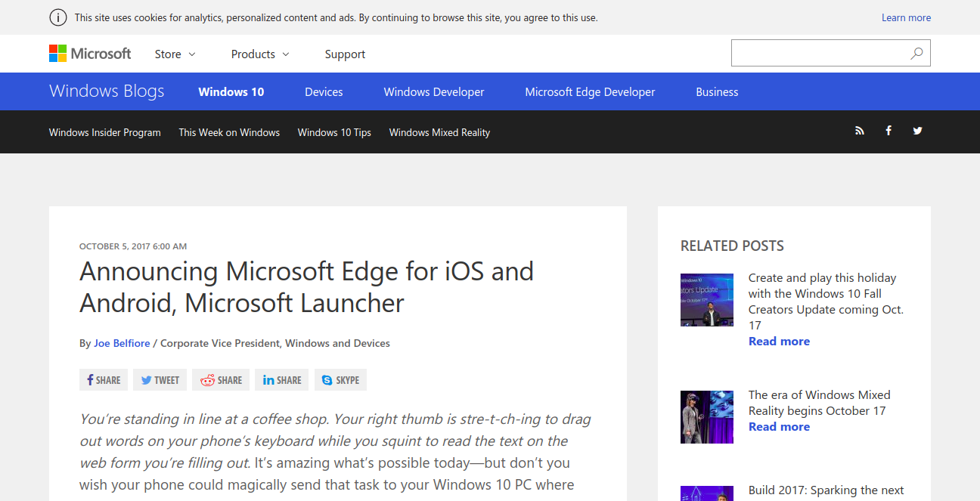
Task: Open 'Build 2017: Sparking the next' title
Action: [x=826, y=490]
